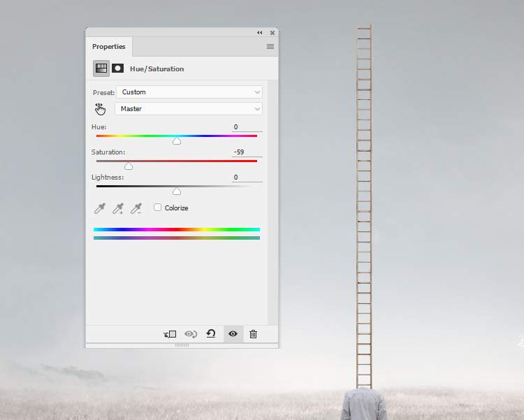Click the top rainbow color bar

[177, 229]
